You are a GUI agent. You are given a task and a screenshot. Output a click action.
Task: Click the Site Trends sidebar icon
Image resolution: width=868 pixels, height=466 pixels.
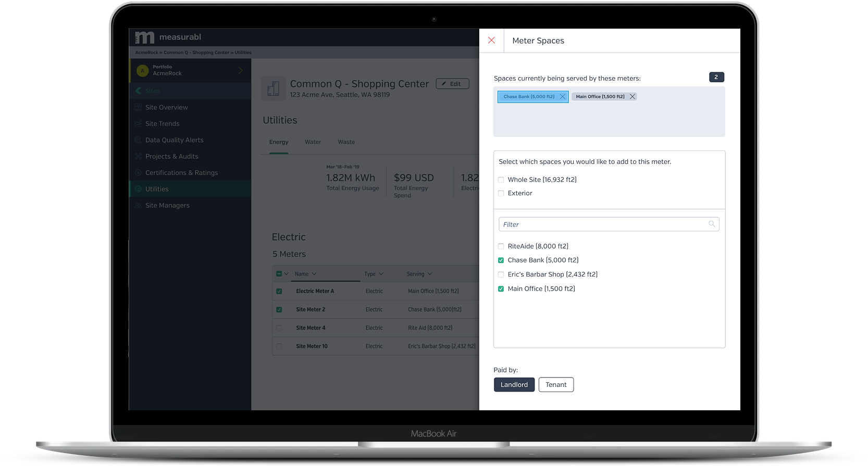click(x=138, y=123)
